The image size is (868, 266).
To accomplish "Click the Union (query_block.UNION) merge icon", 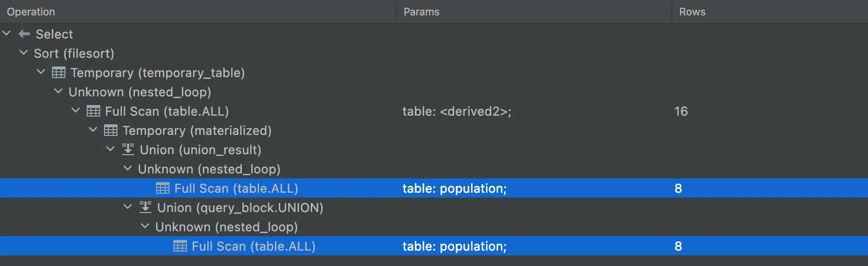I will [x=145, y=208].
